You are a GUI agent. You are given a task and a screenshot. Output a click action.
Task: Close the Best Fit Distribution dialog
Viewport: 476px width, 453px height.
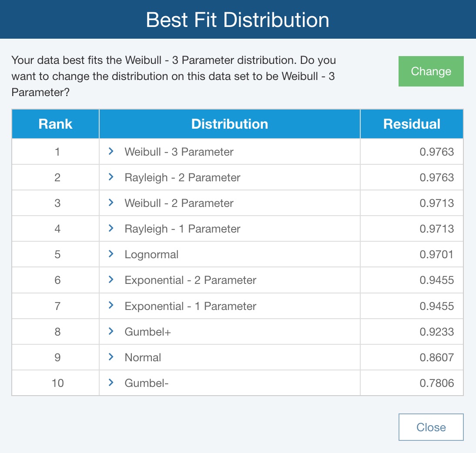(x=431, y=427)
